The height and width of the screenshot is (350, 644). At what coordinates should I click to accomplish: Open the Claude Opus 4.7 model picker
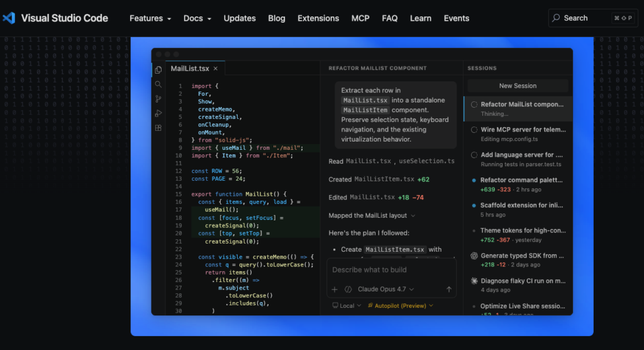(x=386, y=290)
